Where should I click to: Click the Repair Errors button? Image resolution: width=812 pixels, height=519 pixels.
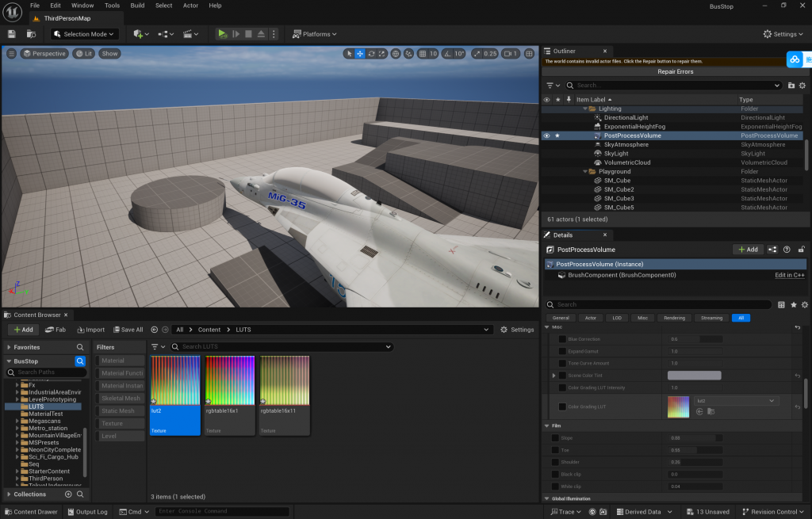pyautogui.click(x=675, y=72)
